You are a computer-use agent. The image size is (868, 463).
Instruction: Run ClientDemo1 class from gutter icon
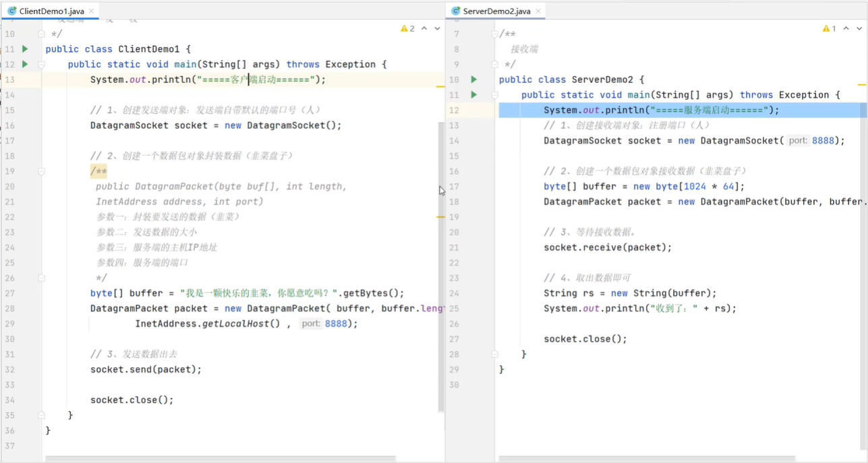pos(25,49)
